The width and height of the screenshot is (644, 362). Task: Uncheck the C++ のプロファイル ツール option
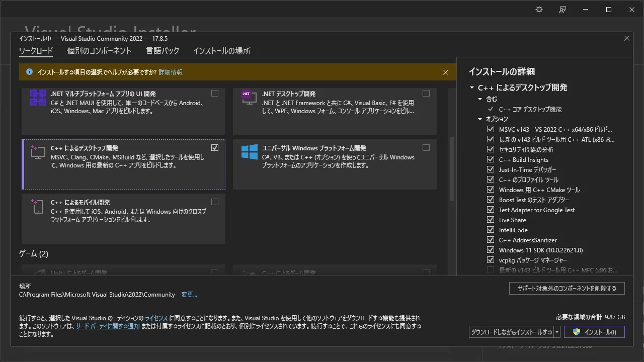coord(491,179)
